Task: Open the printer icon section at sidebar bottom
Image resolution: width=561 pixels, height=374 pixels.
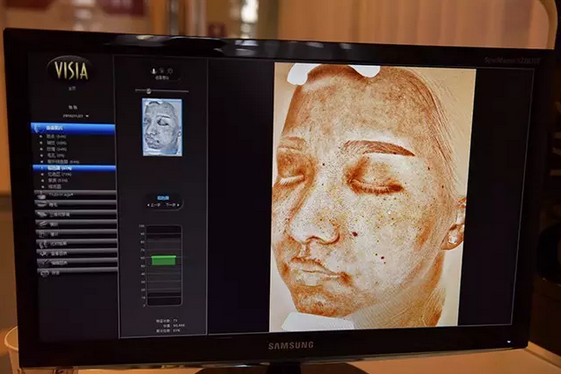Action: click(x=77, y=273)
